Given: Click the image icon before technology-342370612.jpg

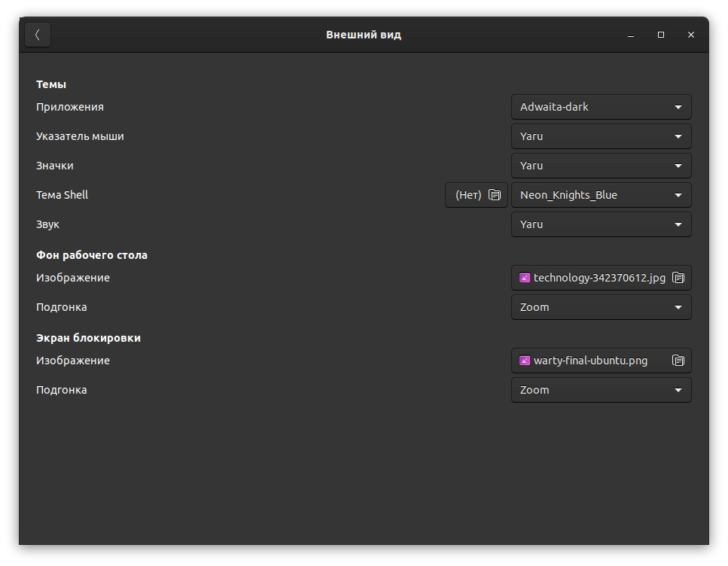Looking at the screenshot, I should pos(525,278).
